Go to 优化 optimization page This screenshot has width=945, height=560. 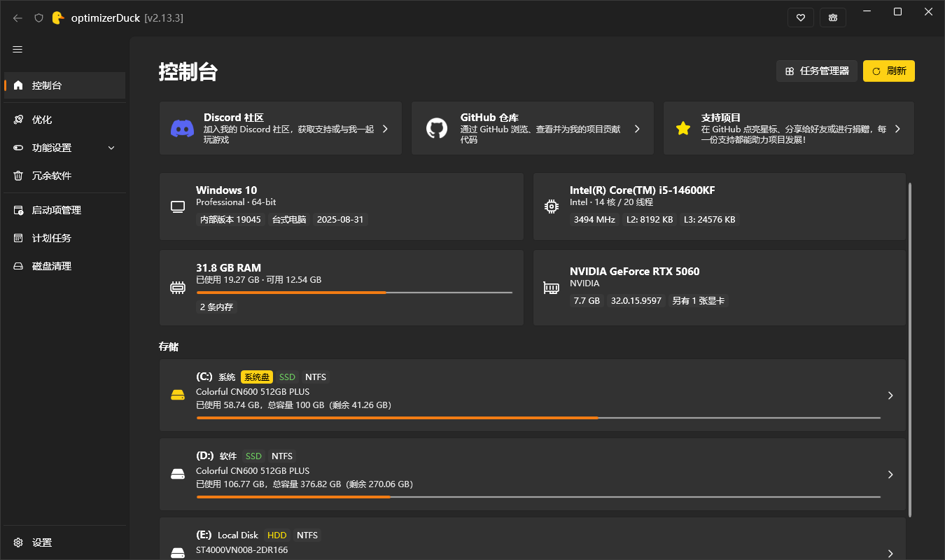[64, 120]
